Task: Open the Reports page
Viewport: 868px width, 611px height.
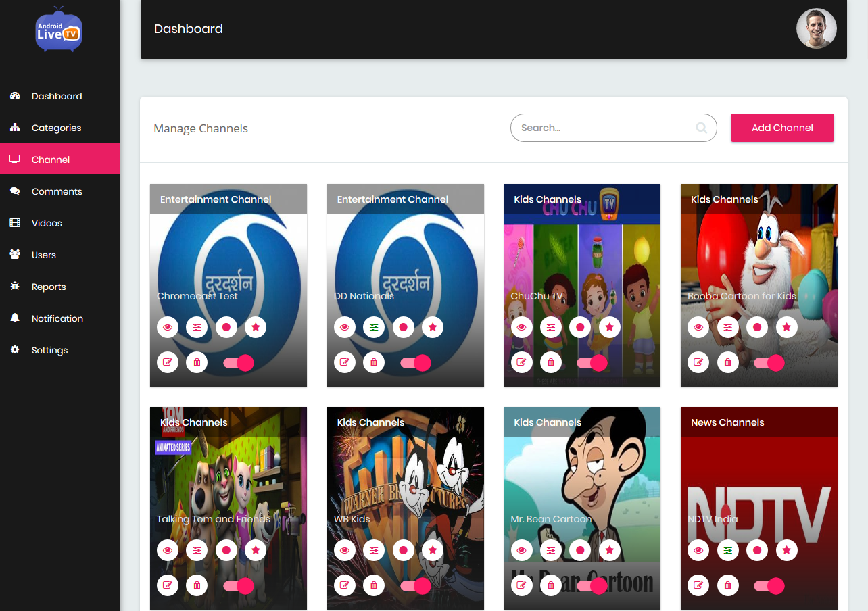Action: (59, 287)
